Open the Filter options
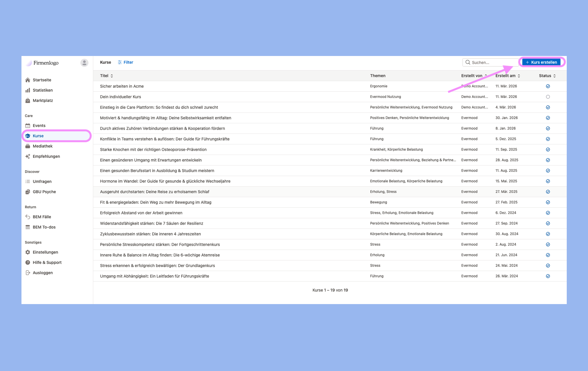Screen dimensions: 588x371 (x=125, y=62)
